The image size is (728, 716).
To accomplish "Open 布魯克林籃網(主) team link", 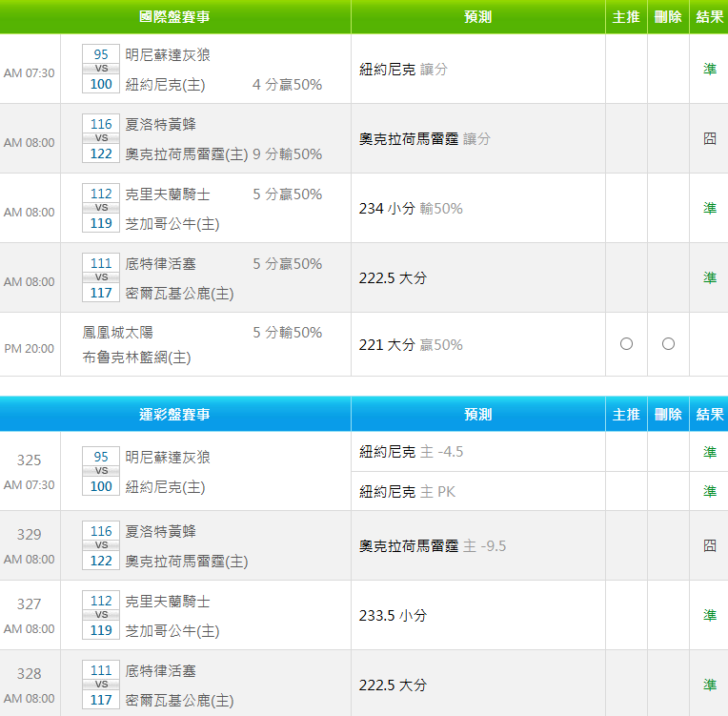I will [136, 358].
